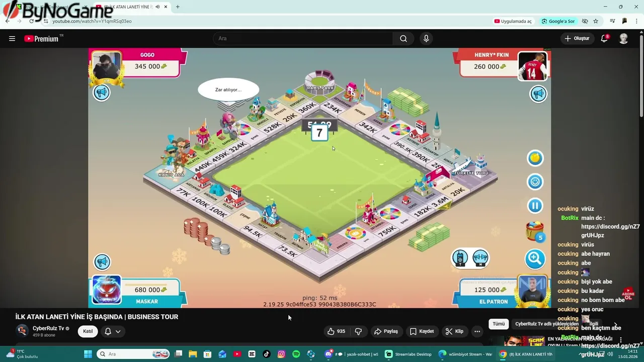The height and width of the screenshot is (362, 644).
Task: Click GOGO player avatar
Action: click(107, 66)
